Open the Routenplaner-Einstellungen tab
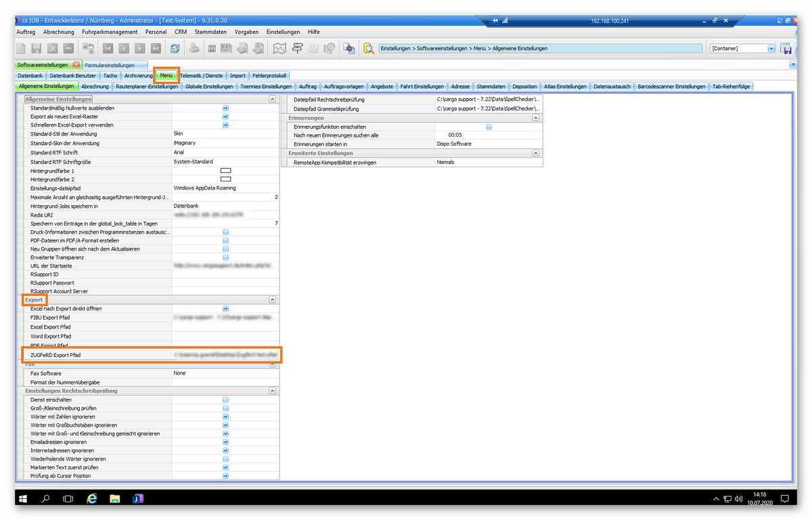The height and width of the screenshot is (520, 812). pyautogui.click(x=147, y=87)
